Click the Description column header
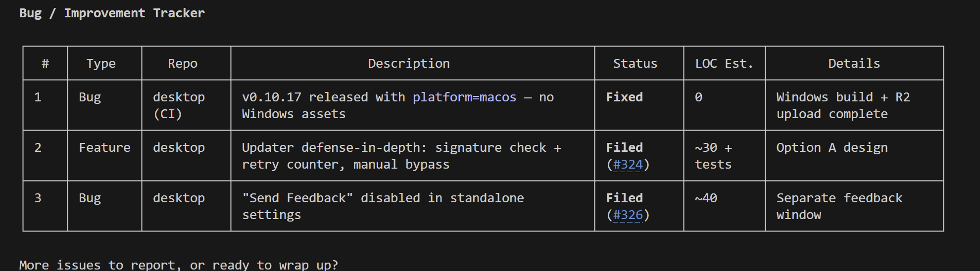Screen dimensions: 980x271 point(409,64)
